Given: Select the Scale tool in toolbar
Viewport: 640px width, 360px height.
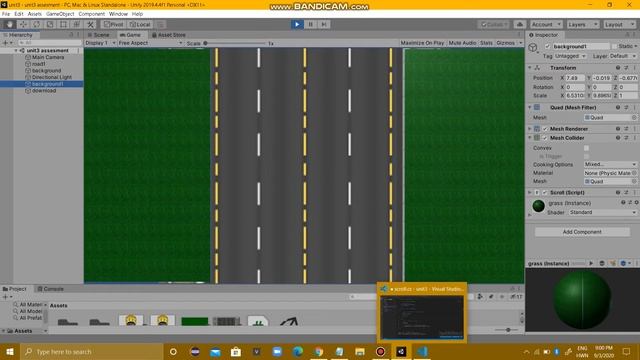Looking at the screenshot, I should [50, 24].
